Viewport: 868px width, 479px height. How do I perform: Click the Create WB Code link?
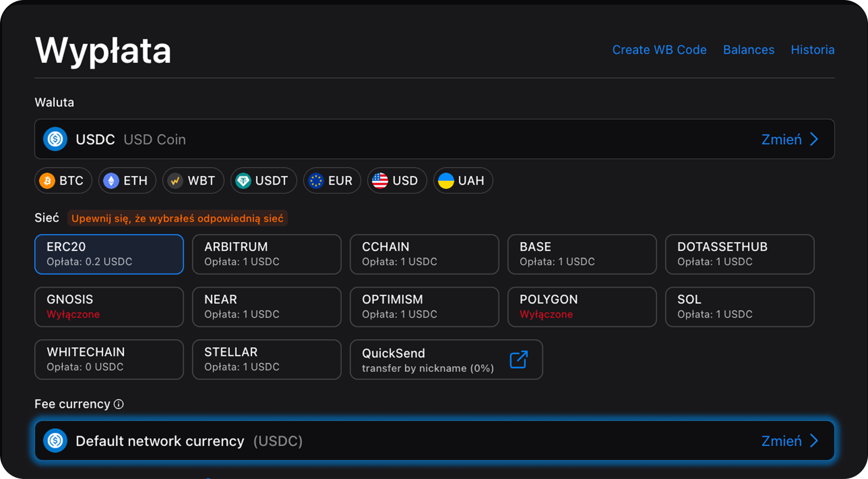(659, 50)
